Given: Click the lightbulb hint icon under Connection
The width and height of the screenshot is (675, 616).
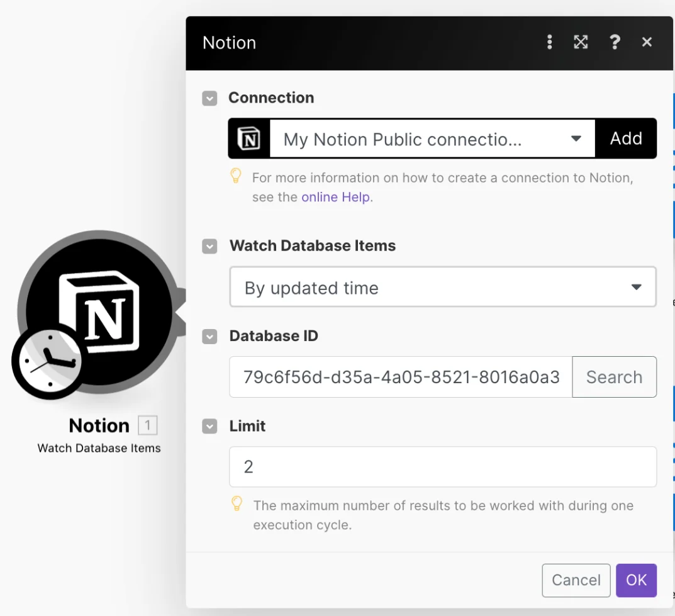Looking at the screenshot, I should [236, 176].
